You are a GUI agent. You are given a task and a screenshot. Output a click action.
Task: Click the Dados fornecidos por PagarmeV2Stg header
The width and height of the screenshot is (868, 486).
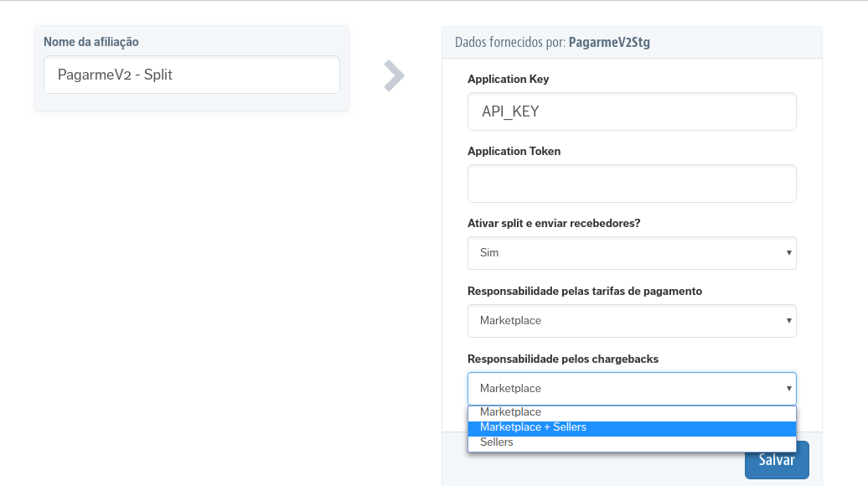click(x=552, y=42)
